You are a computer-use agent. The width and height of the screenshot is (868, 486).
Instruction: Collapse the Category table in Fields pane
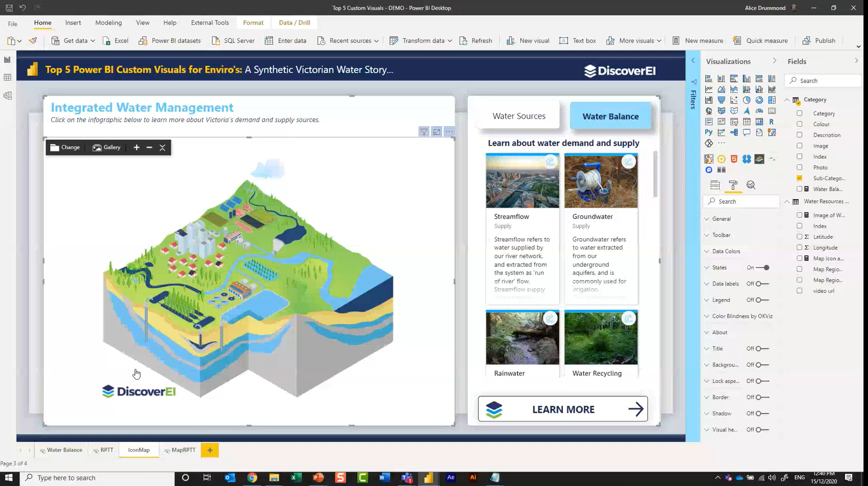[x=787, y=100]
